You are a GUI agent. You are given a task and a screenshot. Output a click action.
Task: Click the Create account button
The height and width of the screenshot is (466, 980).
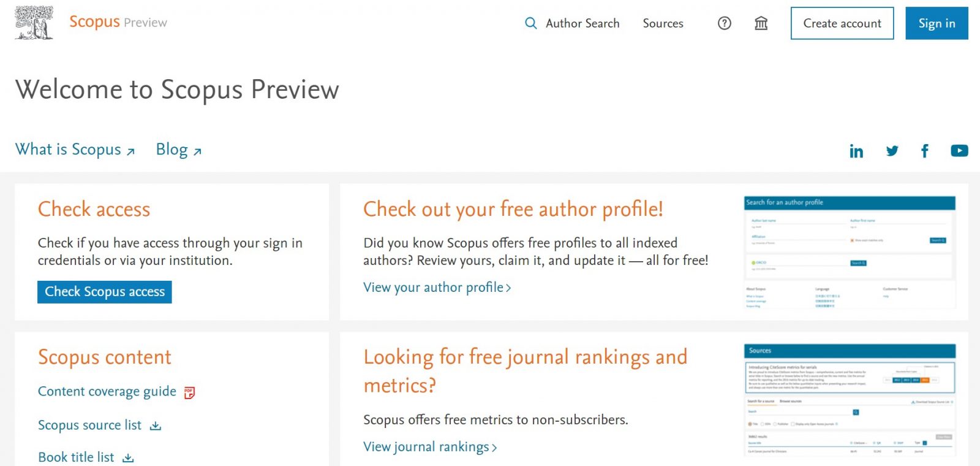tap(842, 23)
